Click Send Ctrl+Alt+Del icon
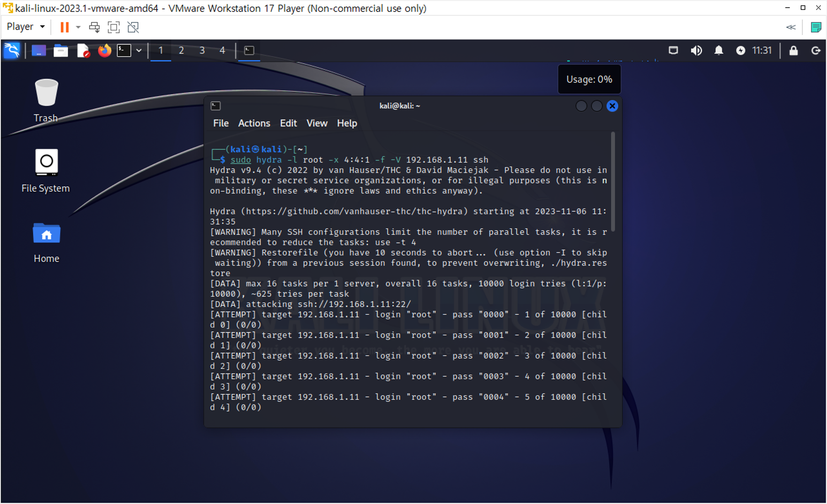 (x=94, y=27)
